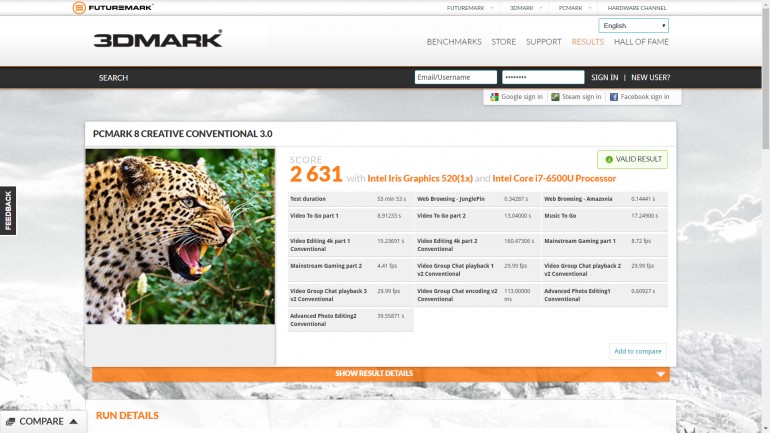Open the Intel Iris Graphics 520(1x) link
770x433 pixels.
tap(420, 178)
